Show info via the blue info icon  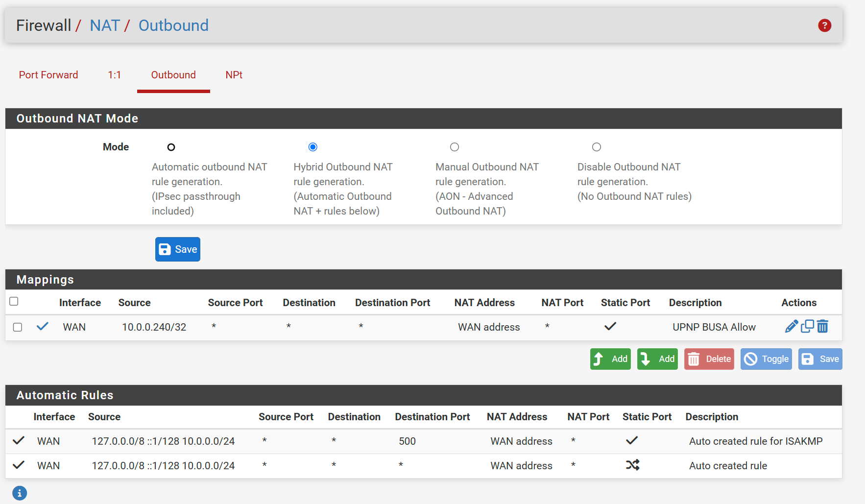[x=20, y=493]
